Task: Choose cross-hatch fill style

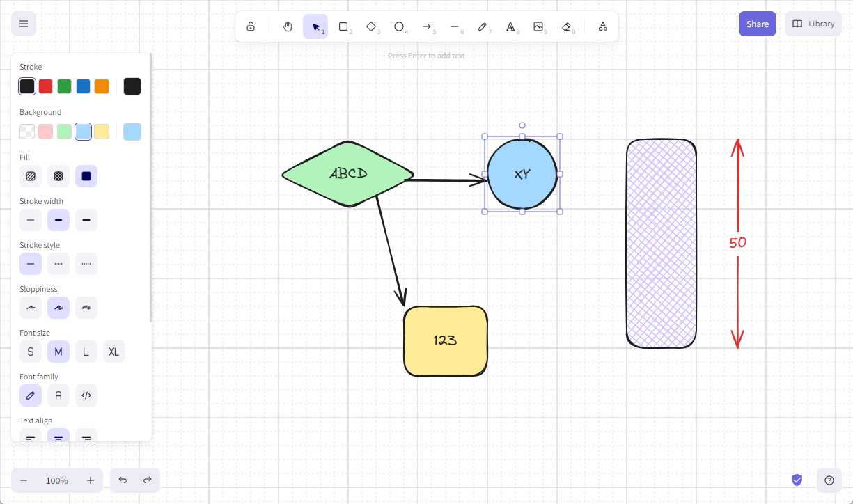Action: 58,176
